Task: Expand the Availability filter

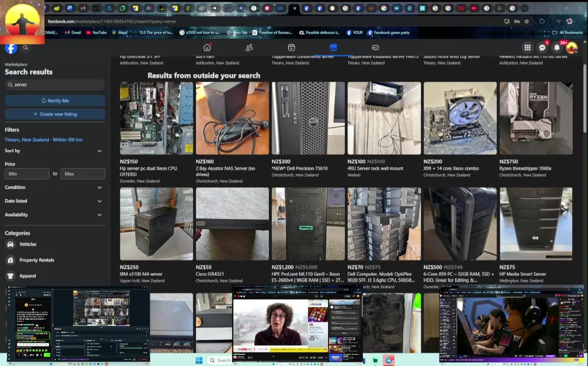Action: click(x=53, y=215)
